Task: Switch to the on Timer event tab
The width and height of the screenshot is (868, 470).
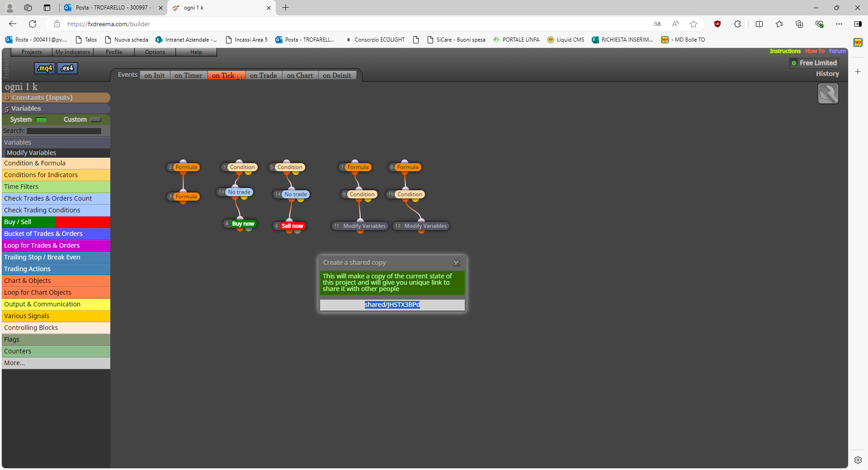Action: (189, 75)
